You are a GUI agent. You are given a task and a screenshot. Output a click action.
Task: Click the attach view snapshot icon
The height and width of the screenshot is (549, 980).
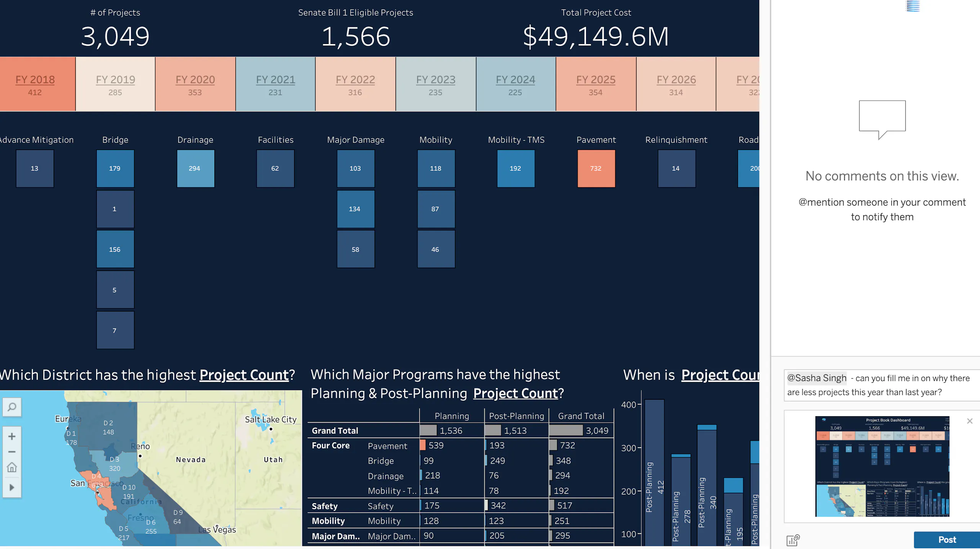(792, 540)
